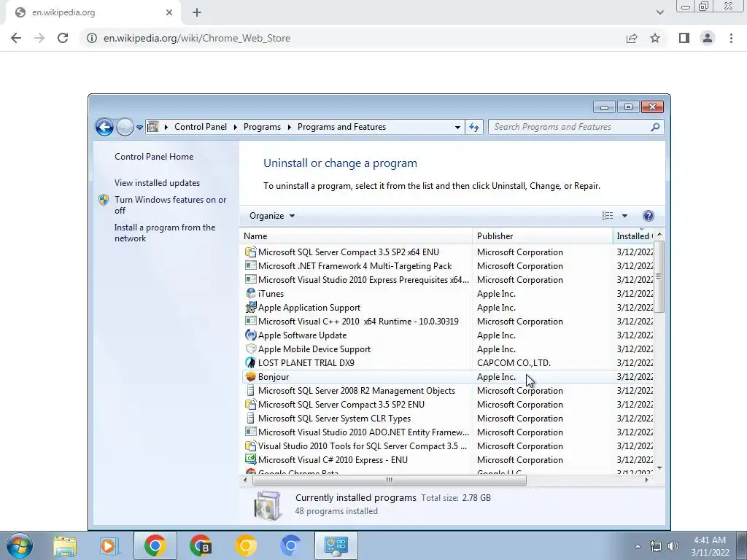Select iTunes program row

[448, 294]
